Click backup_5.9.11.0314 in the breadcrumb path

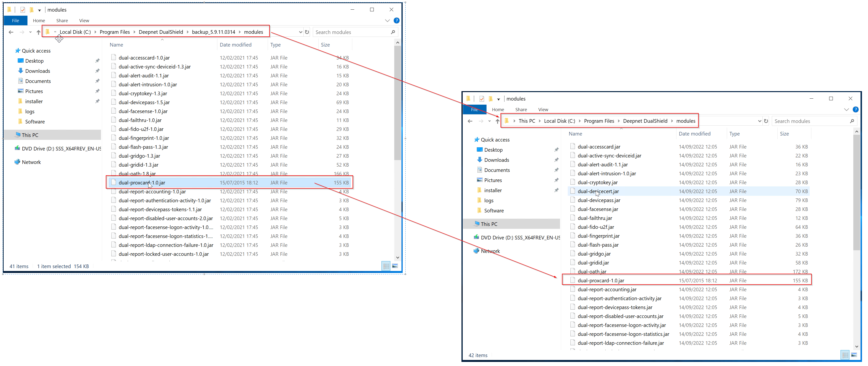point(213,32)
